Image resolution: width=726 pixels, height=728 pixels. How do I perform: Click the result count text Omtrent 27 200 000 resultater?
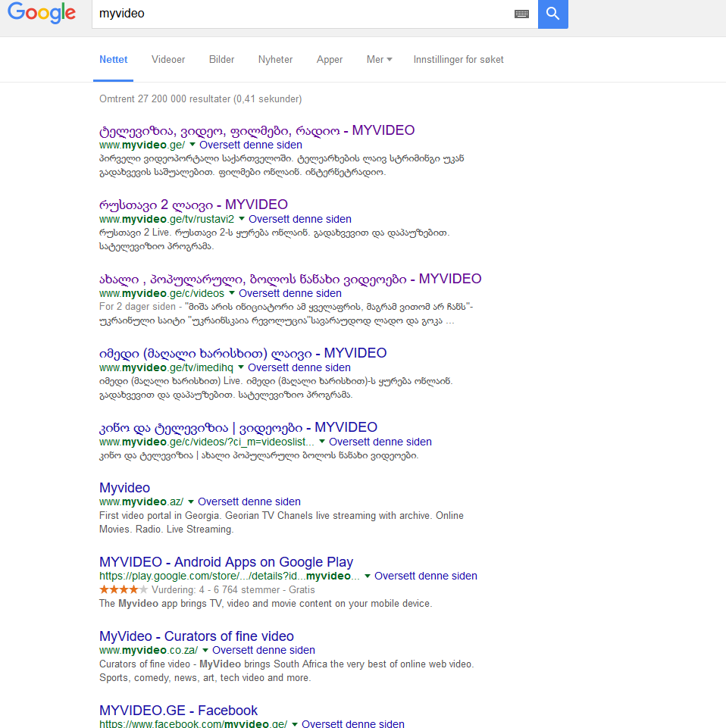tap(201, 99)
